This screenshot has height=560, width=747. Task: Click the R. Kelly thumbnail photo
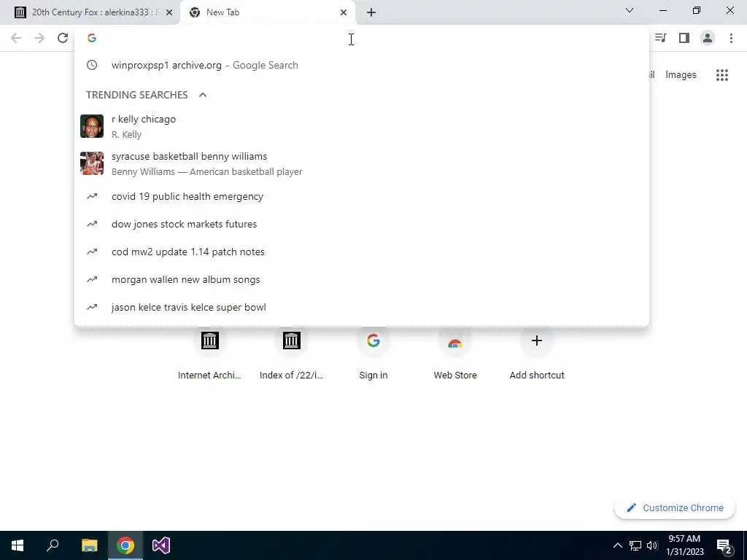pos(92,126)
